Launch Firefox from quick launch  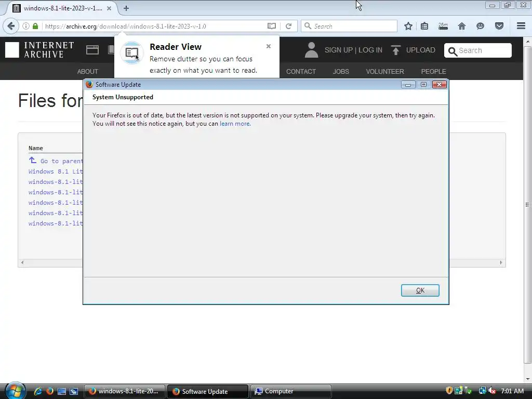49,391
